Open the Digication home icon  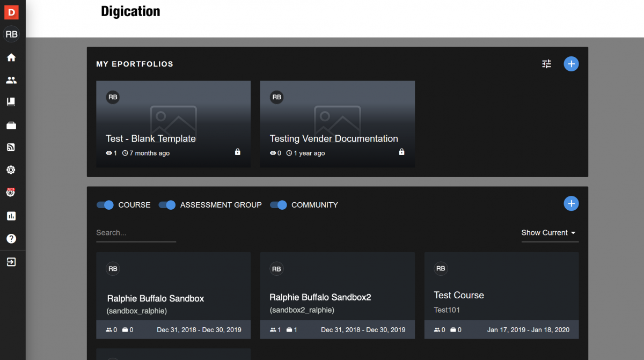click(x=11, y=57)
